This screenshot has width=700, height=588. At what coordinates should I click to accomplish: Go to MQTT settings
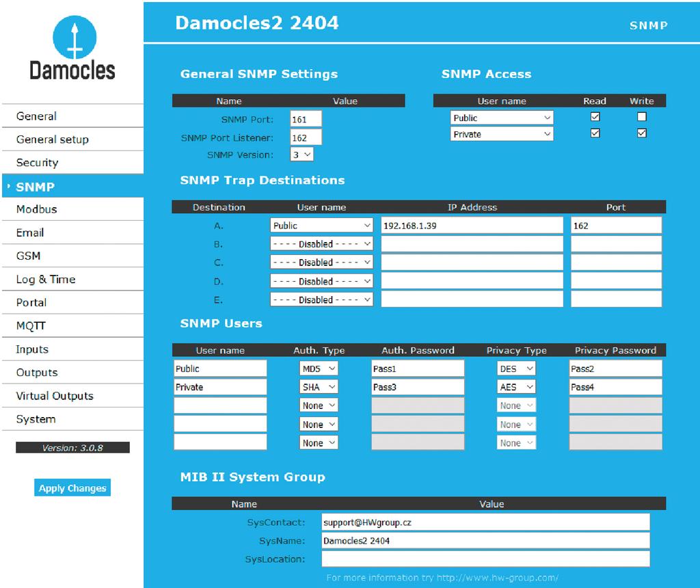[x=72, y=325]
